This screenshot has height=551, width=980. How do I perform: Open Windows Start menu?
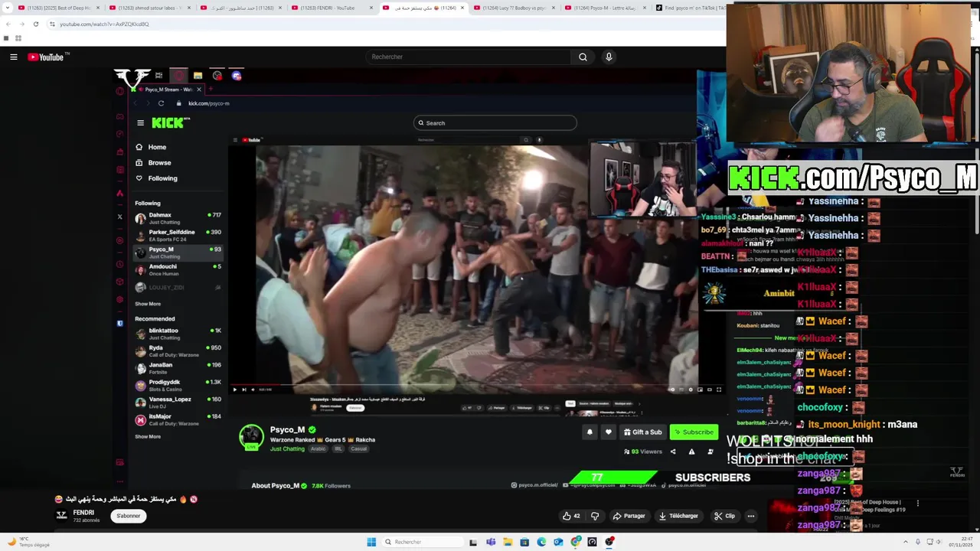click(x=371, y=542)
